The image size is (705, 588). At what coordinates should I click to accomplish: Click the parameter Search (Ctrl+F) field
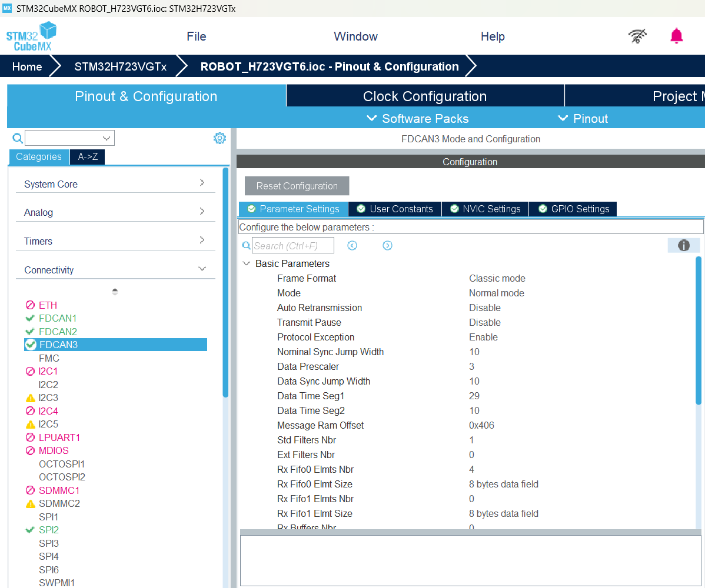tap(292, 245)
